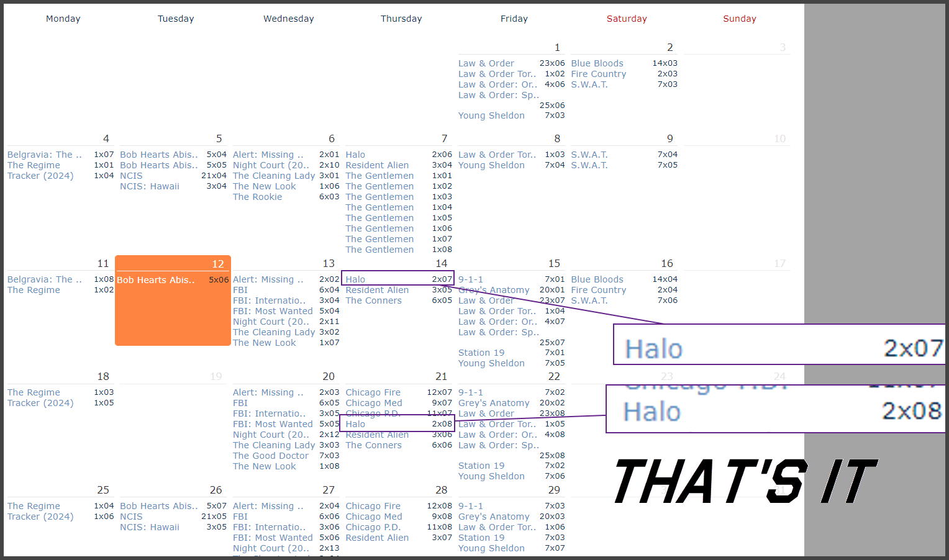Click 9-1-1 episode 7x02

tap(471, 392)
